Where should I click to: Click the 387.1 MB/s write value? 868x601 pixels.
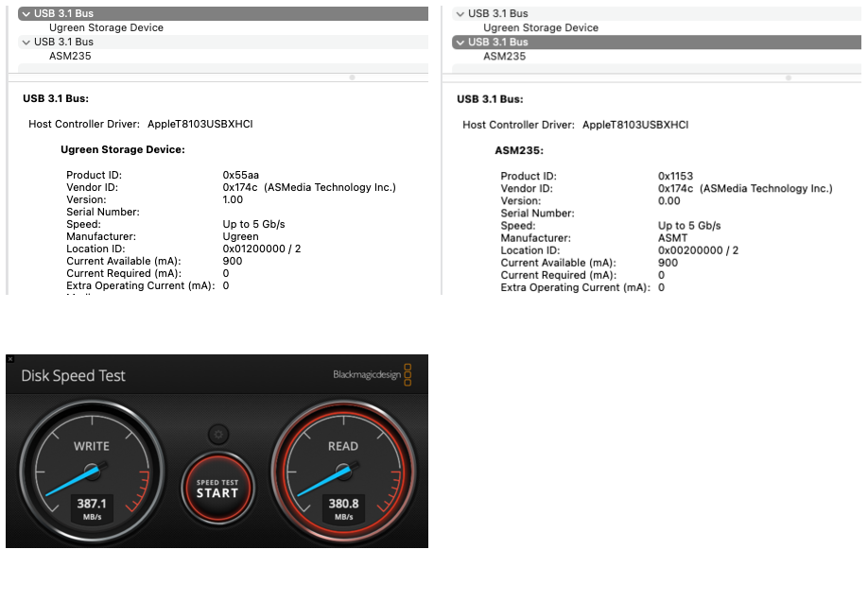point(92,508)
